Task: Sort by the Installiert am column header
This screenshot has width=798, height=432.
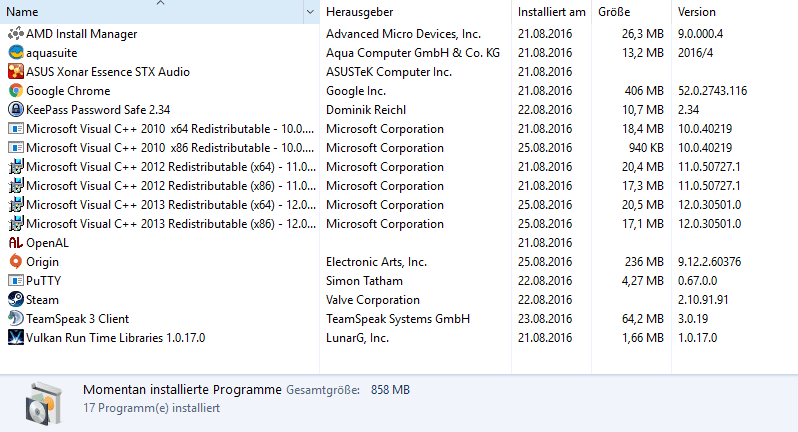Action: [x=551, y=12]
